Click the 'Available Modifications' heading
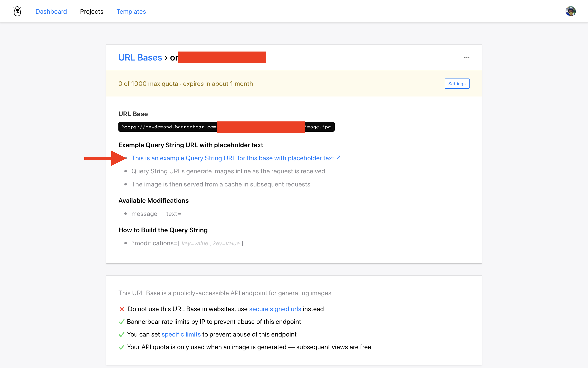588x368 pixels. point(154,201)
